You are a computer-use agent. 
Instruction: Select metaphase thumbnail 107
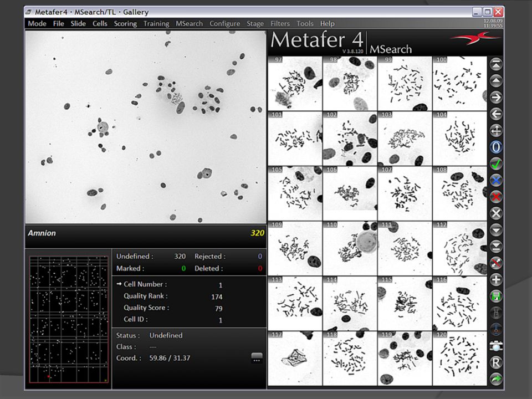tap(405, 193)
